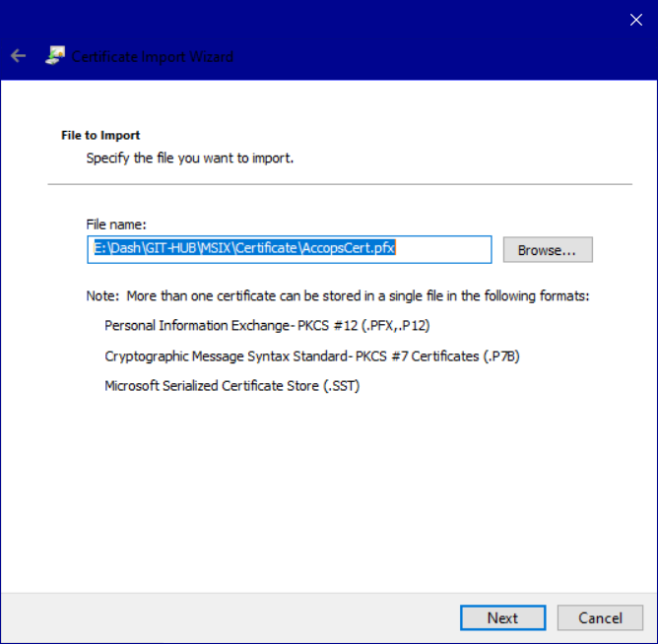Viewport: 658px width, 644px height.
Task: Click the File name input field
Action: (x=443, y=249)
